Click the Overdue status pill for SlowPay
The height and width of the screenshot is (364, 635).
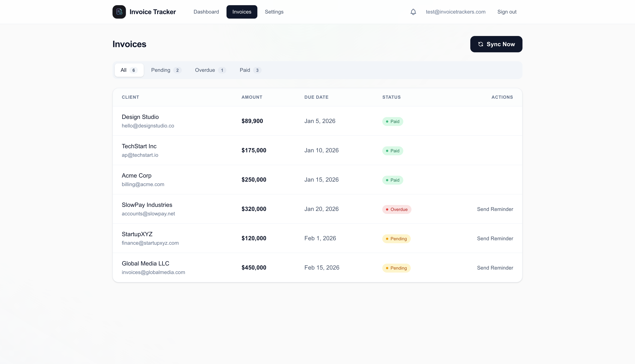396,209
